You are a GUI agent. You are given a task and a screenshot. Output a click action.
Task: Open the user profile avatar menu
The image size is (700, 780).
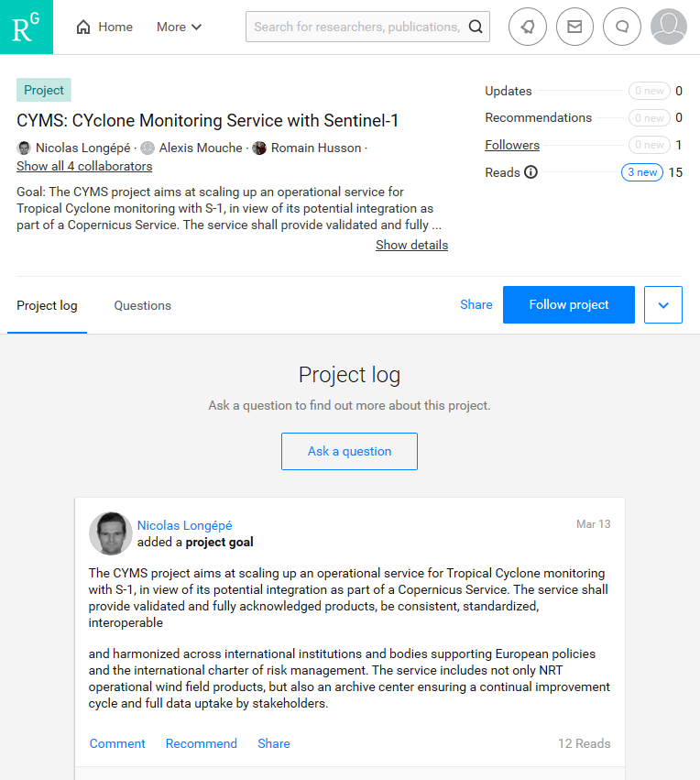(x=669, y=27)
